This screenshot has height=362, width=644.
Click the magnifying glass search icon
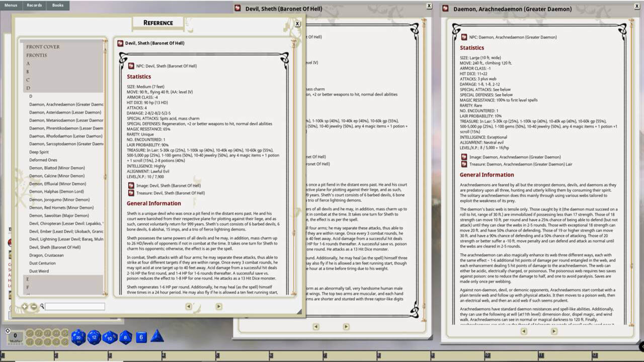[x=43, y=306]
